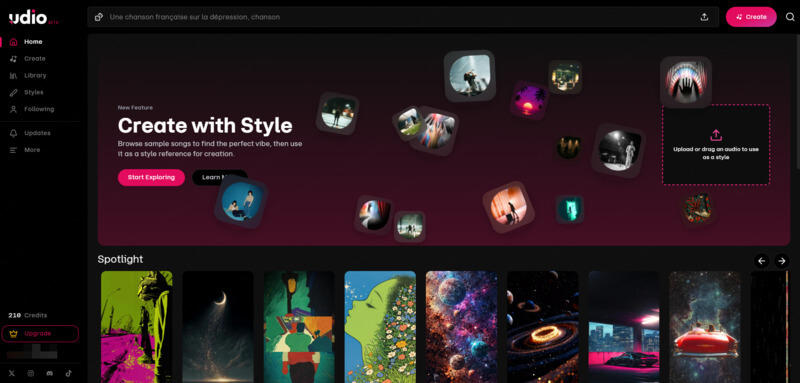This screenshot has height=383, width=800.
Task: Click the Start Exploring button
Action: [x=151, y=177]
